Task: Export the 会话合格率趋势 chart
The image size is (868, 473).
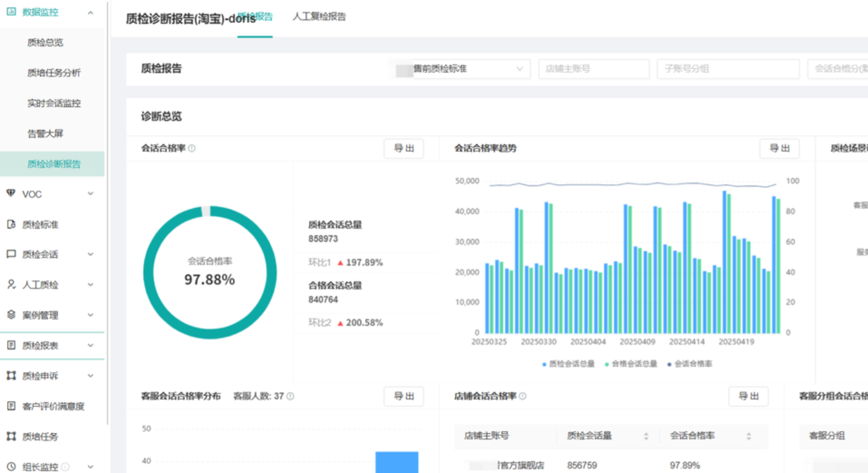Action: pyautogui.click(x=780, y=149)
